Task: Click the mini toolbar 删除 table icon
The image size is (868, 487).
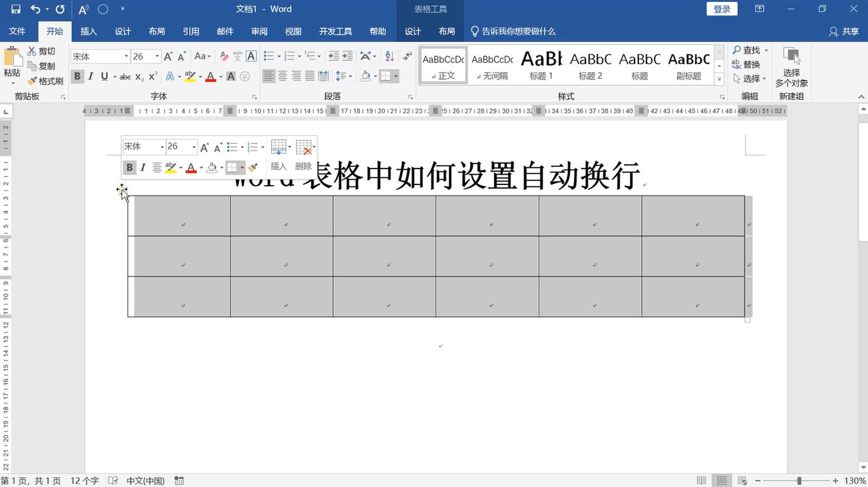Action: click(x=303, y=147)
